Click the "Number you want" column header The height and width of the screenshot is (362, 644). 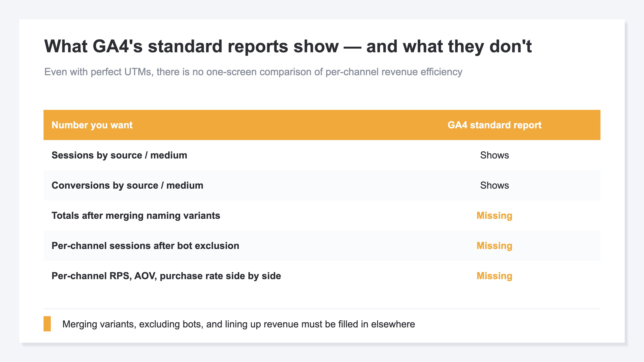pos(92,125)
